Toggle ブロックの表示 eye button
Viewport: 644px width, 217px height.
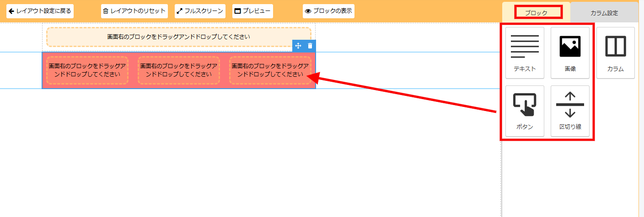[x=328, y=11]
